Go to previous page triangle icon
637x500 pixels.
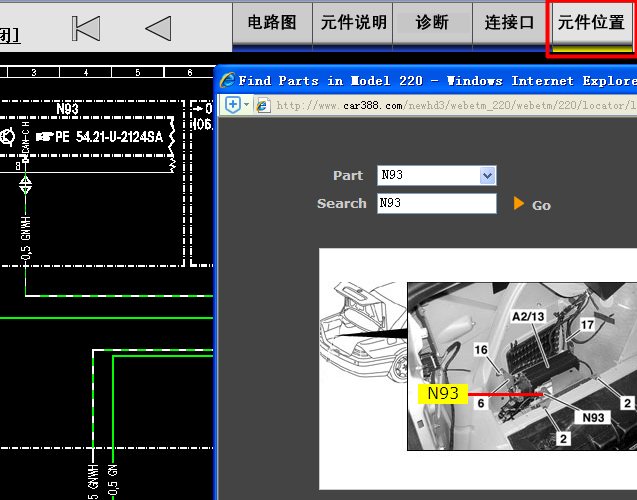tap(158, 28)
